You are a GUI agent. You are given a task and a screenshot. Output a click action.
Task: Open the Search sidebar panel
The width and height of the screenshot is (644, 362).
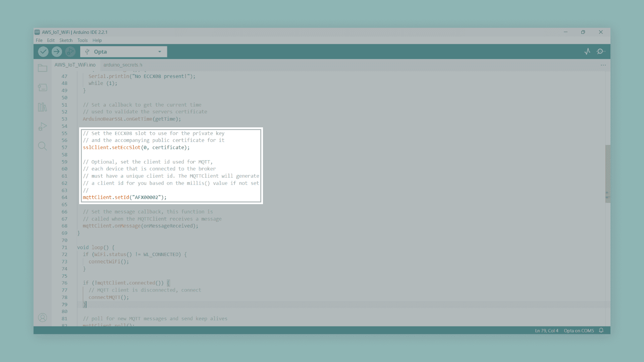click(x=43, y=146)
